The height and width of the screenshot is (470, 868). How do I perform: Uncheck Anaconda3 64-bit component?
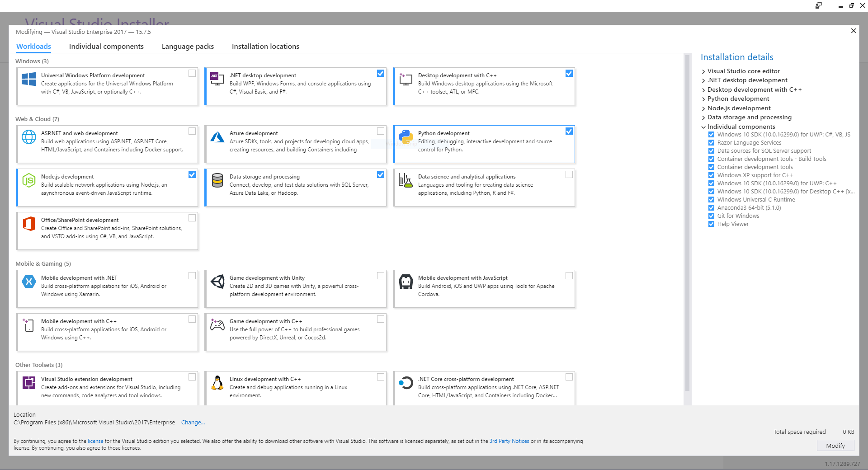(x=711, y=208)
